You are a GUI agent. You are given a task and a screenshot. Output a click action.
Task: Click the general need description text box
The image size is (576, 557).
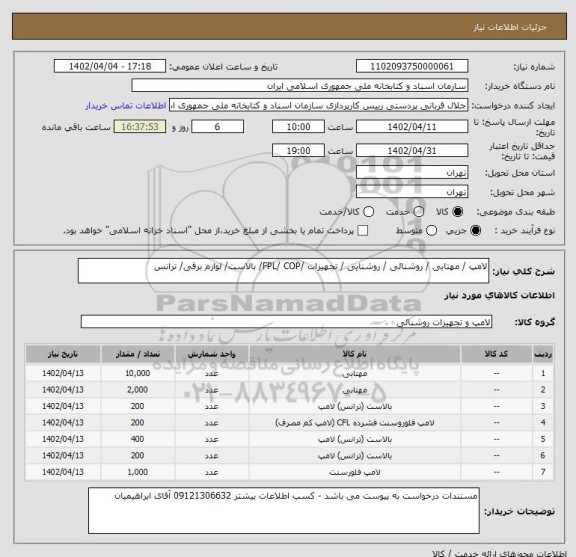click(x=283, y=271)
